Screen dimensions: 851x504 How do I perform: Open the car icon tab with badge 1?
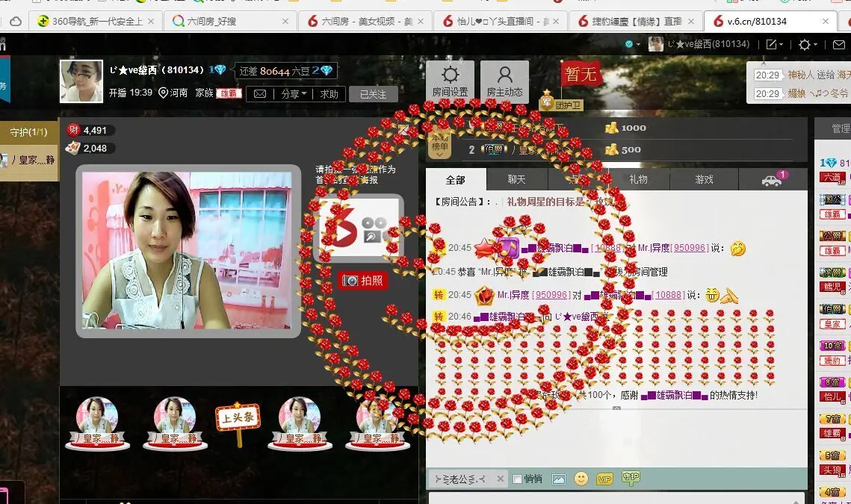(x=773, y=179)
